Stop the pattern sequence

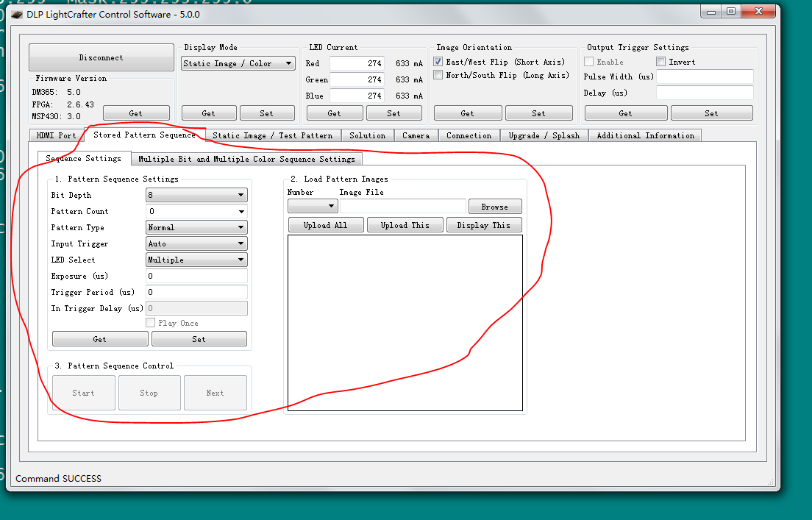point(149,393)
